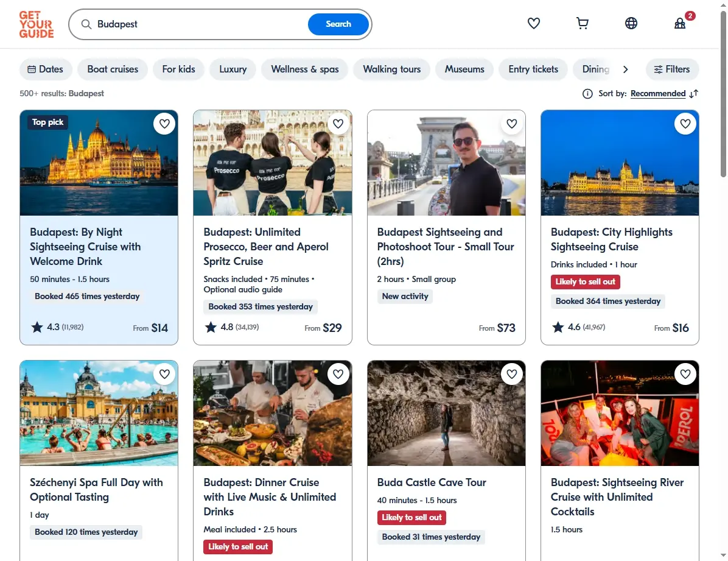Open the Dates filter
Viewport: 728px width, 561px height.
point(46,69)
